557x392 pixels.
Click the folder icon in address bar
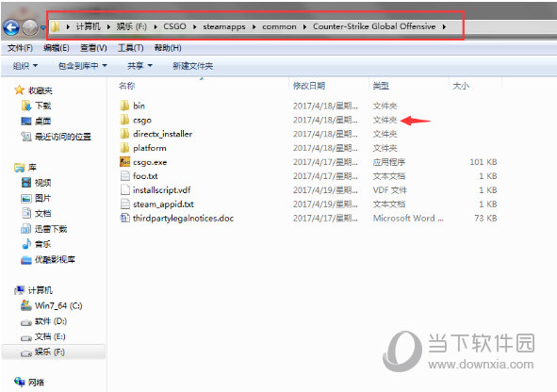[x=55, y=26]
